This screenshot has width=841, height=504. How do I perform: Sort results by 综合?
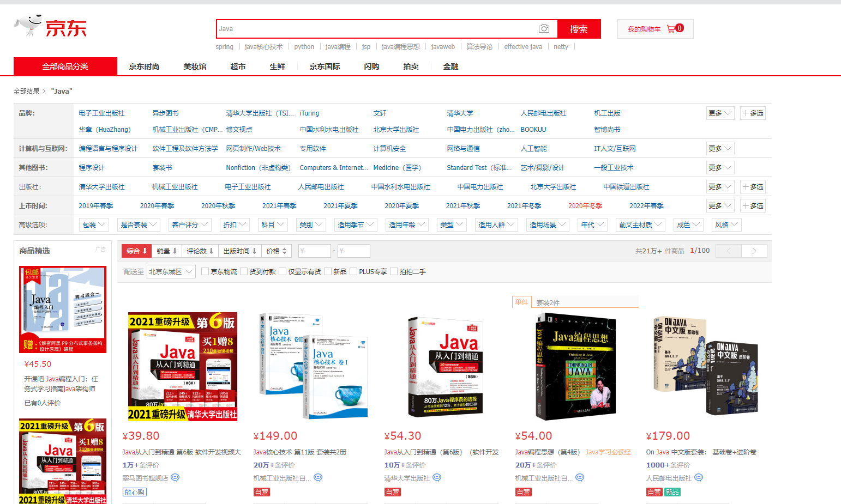(137, 251)
